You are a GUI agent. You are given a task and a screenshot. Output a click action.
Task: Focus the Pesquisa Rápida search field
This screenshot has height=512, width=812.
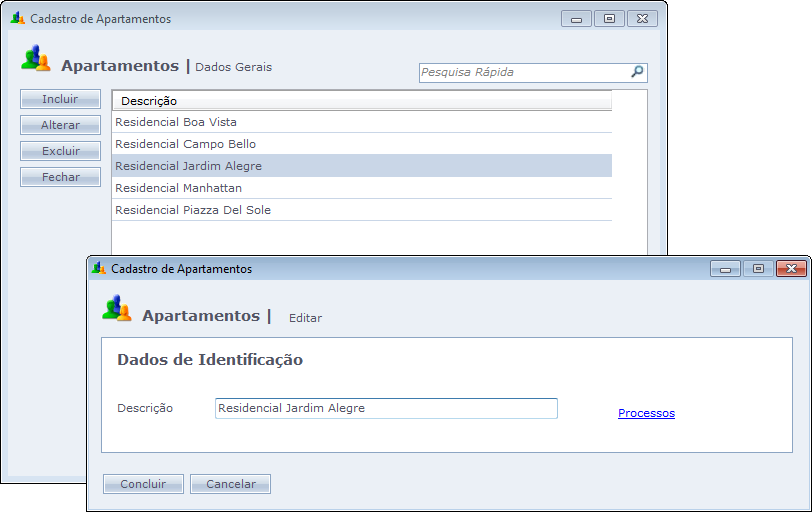tap(523, 73)
